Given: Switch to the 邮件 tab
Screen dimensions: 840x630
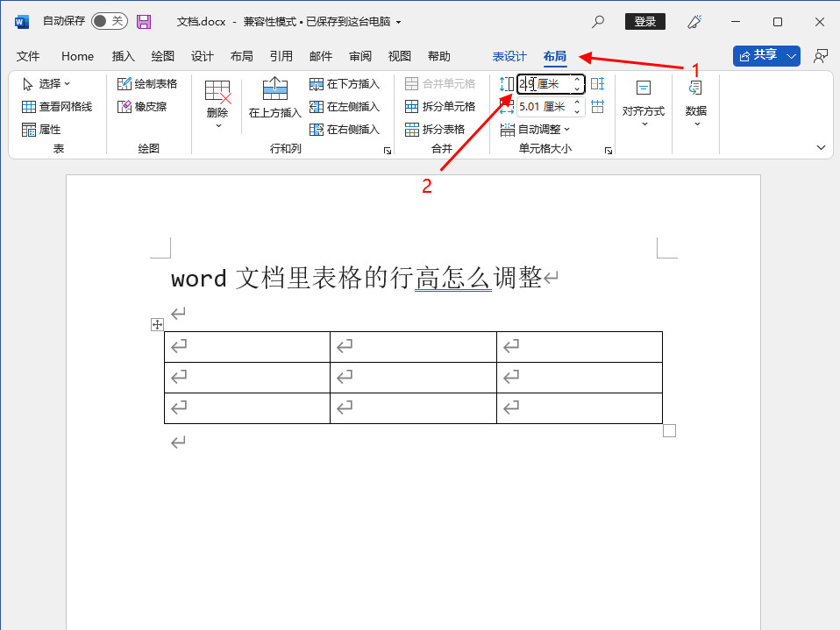Looking at the screenshot, I should tap(321, 56).
